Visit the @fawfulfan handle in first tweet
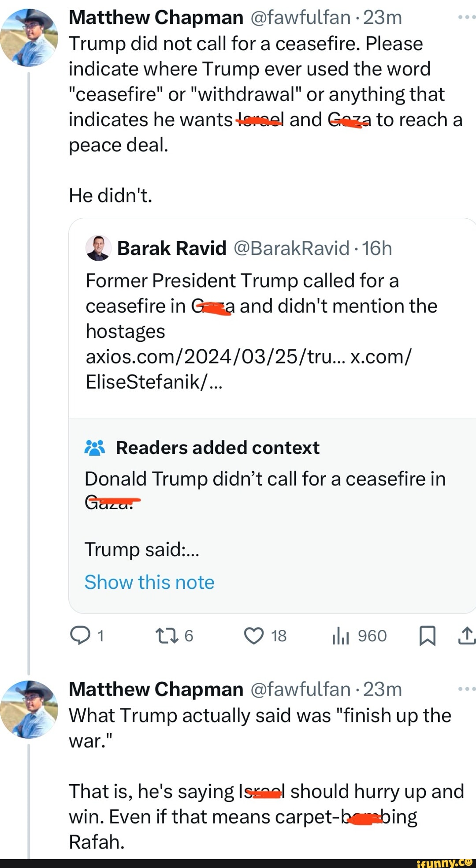476x868 pixels. (x=300, y=17)
